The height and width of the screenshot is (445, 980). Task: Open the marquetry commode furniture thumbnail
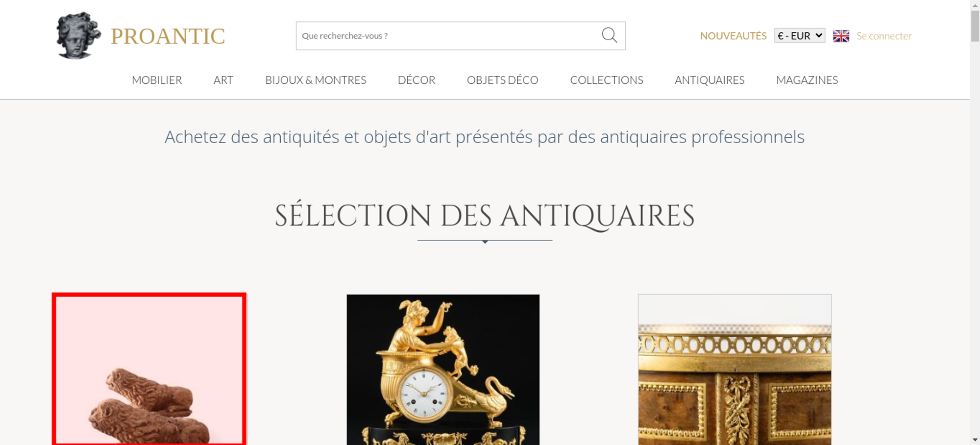(x=735, y=370)
